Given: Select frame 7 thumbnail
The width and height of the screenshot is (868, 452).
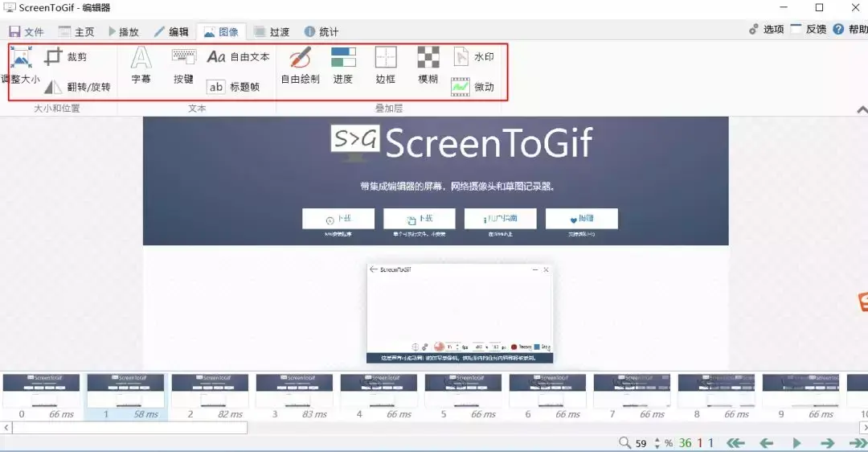Looking at the screenshot, I should tap(633, 397).
